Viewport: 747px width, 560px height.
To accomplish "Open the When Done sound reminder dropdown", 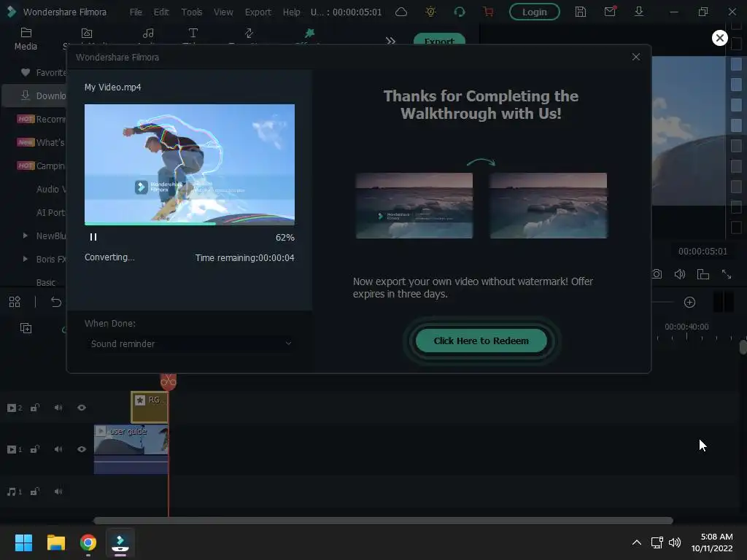I will pos(190,344).
